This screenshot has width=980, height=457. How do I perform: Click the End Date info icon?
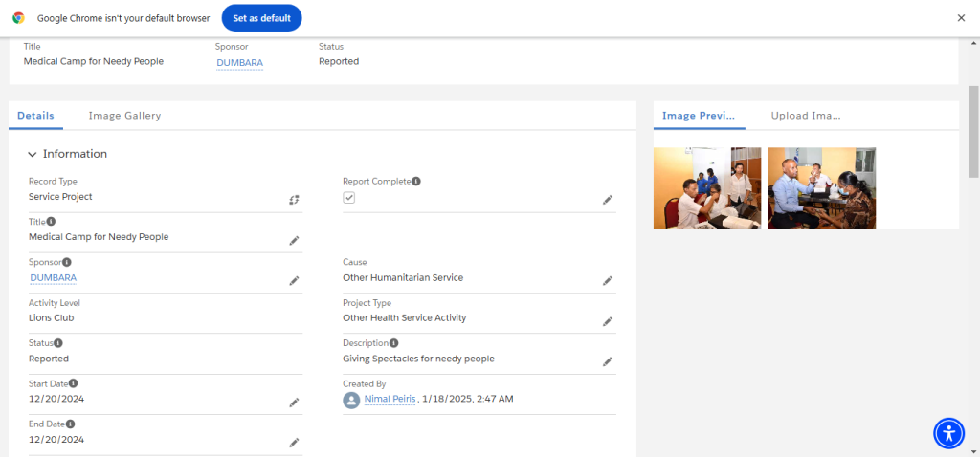71,424
